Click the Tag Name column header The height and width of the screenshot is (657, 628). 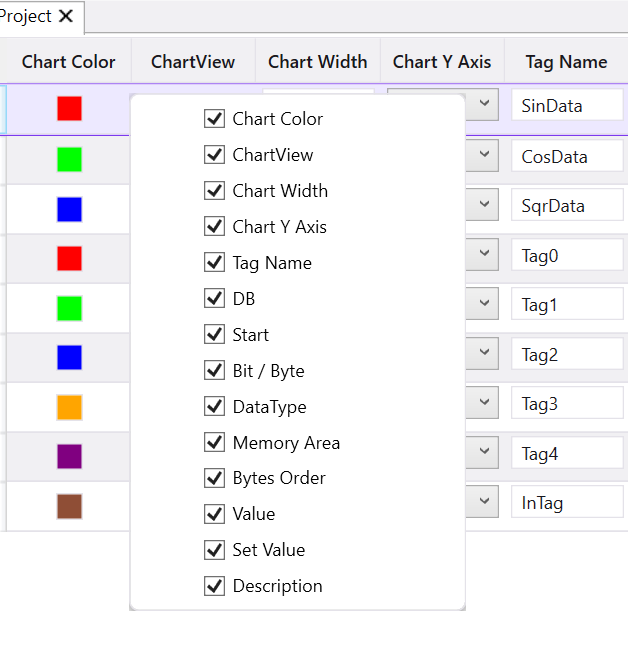(x=566, y=62)
